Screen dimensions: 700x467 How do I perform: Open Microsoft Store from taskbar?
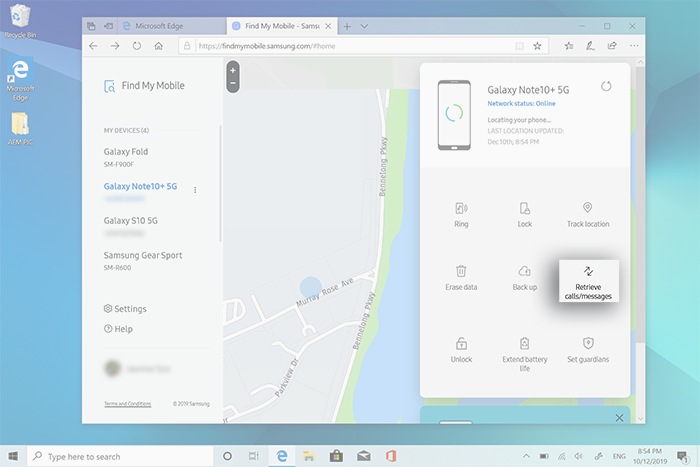tap(336, 456)
